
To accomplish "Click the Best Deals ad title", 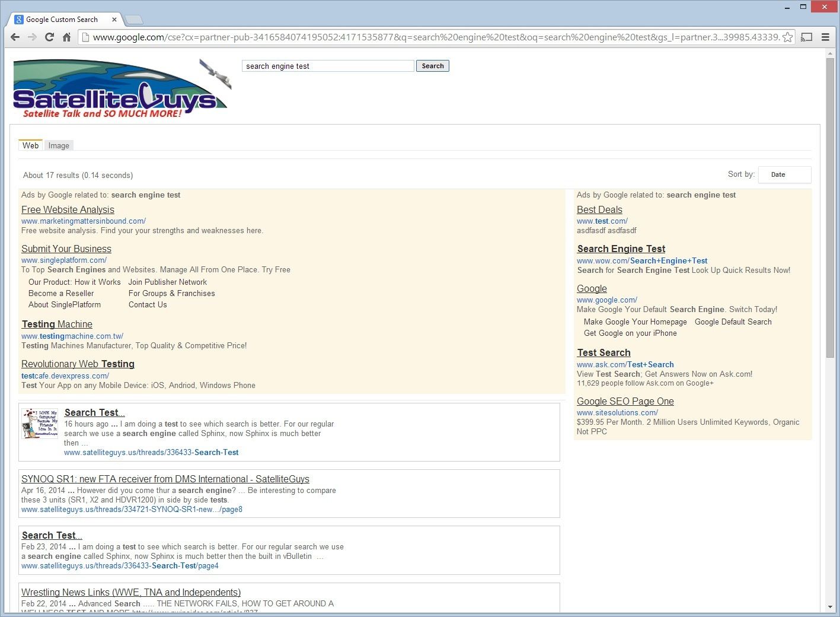I will pos(599,209).
